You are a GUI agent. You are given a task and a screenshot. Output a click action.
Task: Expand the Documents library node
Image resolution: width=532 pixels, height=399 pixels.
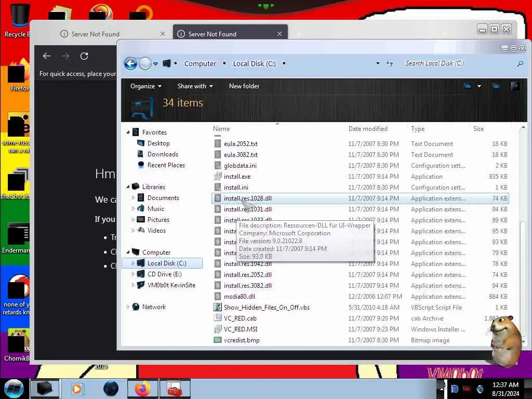point(133,198)
